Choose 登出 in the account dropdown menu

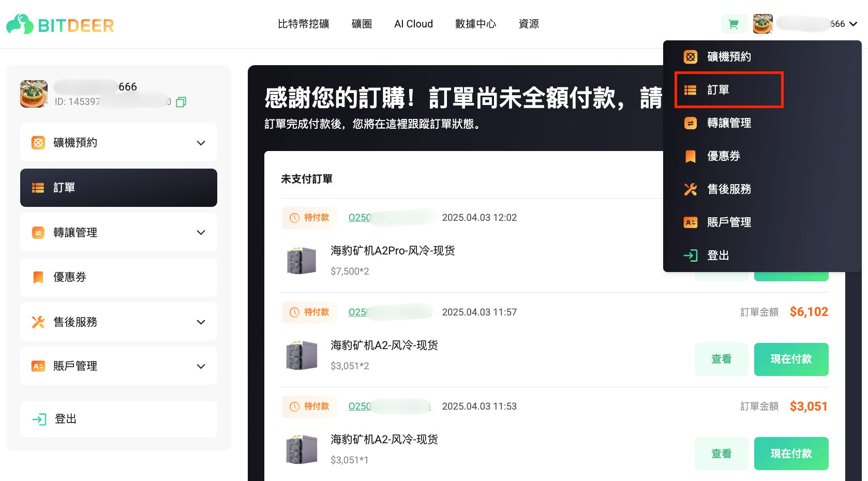pos(762,255)
